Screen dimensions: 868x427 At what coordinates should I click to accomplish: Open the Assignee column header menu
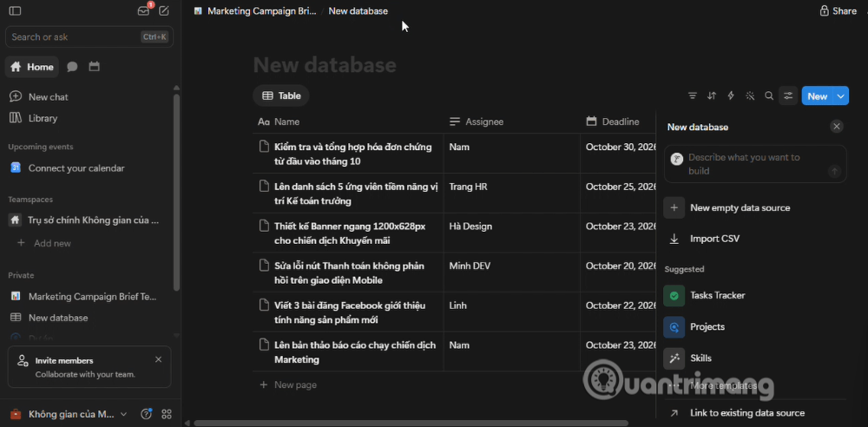(x=512, y=122)
